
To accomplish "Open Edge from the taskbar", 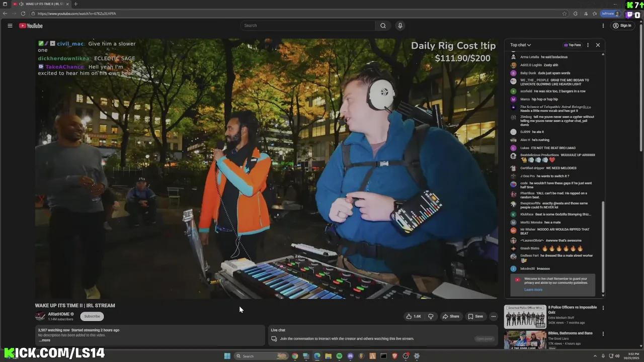I will click(317, 356).
